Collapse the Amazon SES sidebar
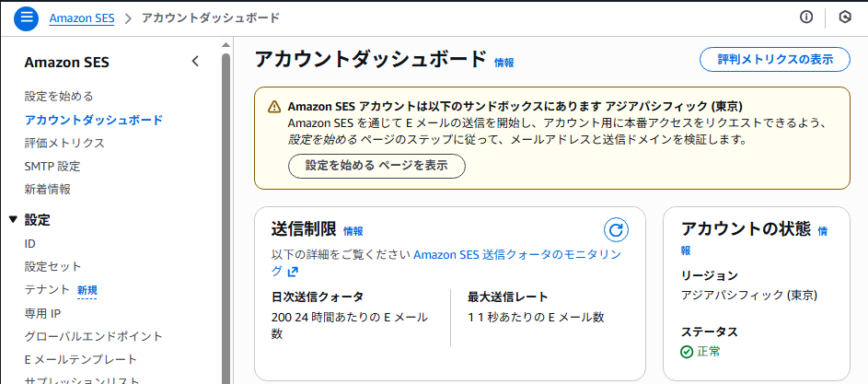The width and height of the screenshot is (868, 384). 195,62
